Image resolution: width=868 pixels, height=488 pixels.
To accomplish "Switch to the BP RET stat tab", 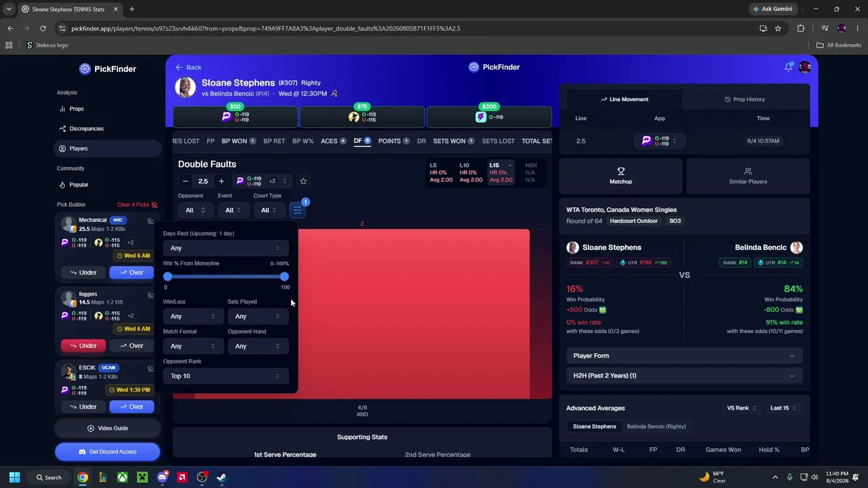I will (274, 141).
